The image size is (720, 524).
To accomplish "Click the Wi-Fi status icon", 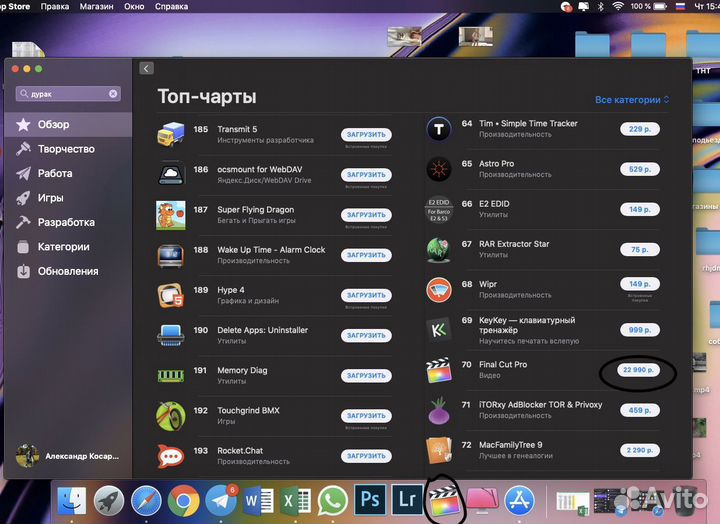I will click(618, 6).
